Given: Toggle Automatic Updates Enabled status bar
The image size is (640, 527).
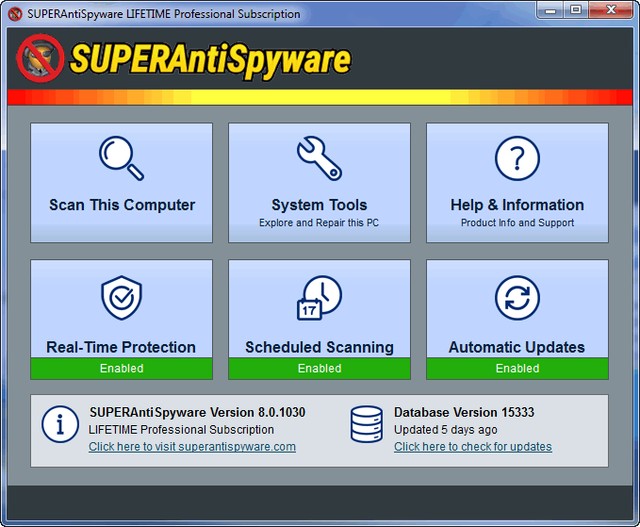Looking at the screenshot, I should (517, 368).
